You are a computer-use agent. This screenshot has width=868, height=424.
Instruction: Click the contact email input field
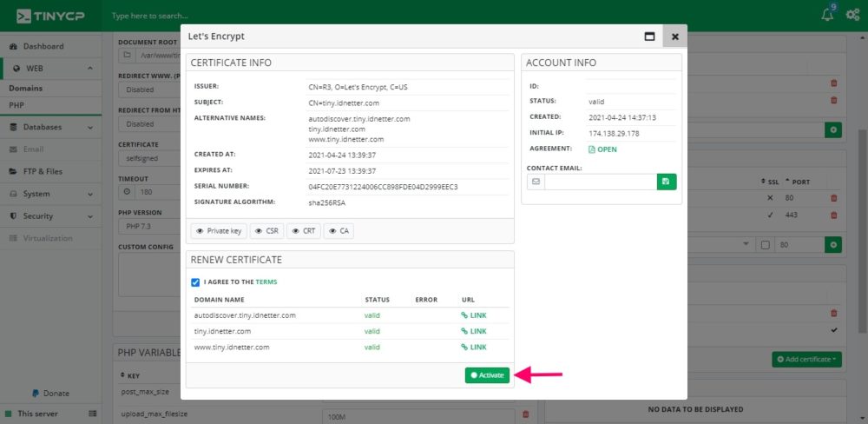tap(601, 182)
